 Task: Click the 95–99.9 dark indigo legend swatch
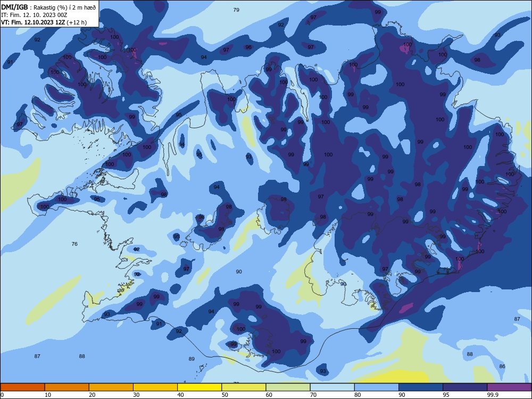(465, 387)
